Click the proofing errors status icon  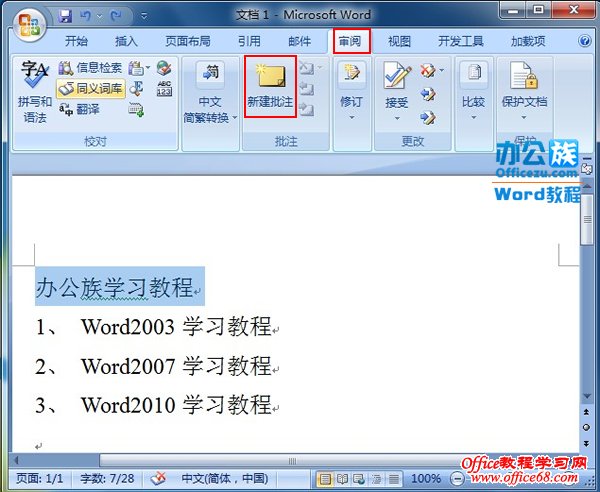(x=158, y=478)
